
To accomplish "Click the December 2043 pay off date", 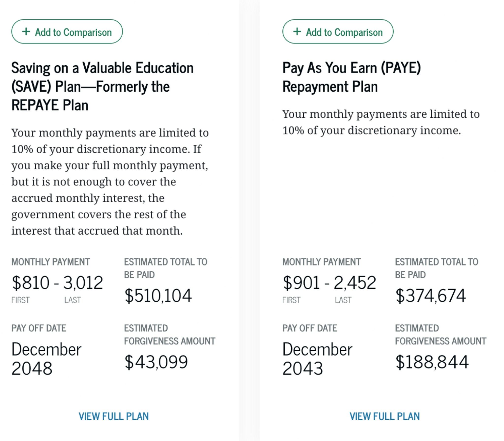I will [x=317, y=359].
